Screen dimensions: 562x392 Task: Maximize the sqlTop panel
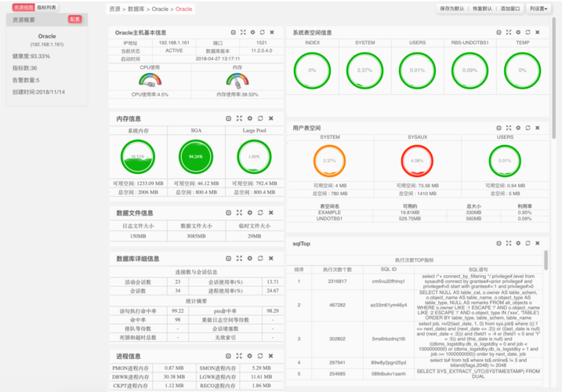click(x=509, y=243)
